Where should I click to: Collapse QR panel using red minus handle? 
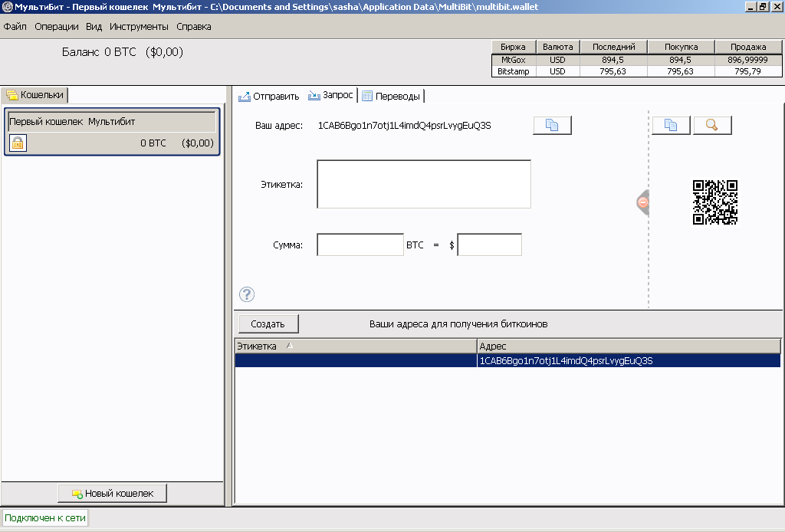(x=643, y=202)
